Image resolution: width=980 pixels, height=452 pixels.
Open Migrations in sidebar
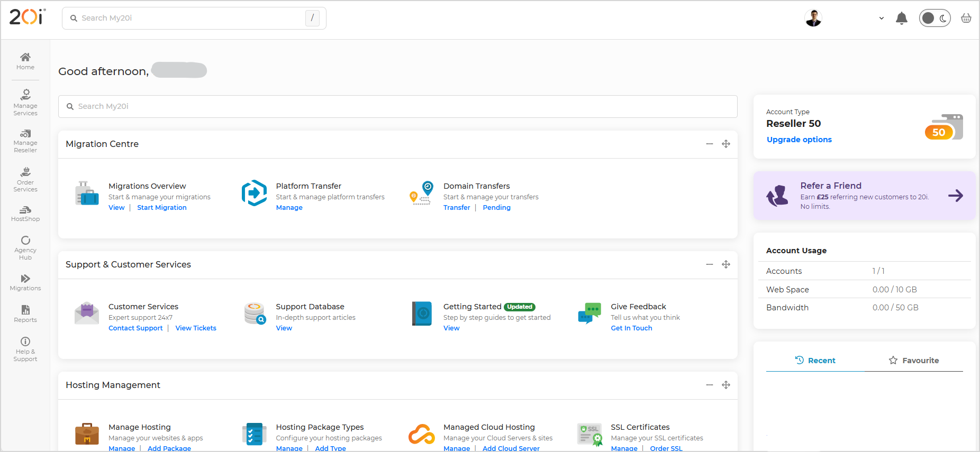coord(25,282)
